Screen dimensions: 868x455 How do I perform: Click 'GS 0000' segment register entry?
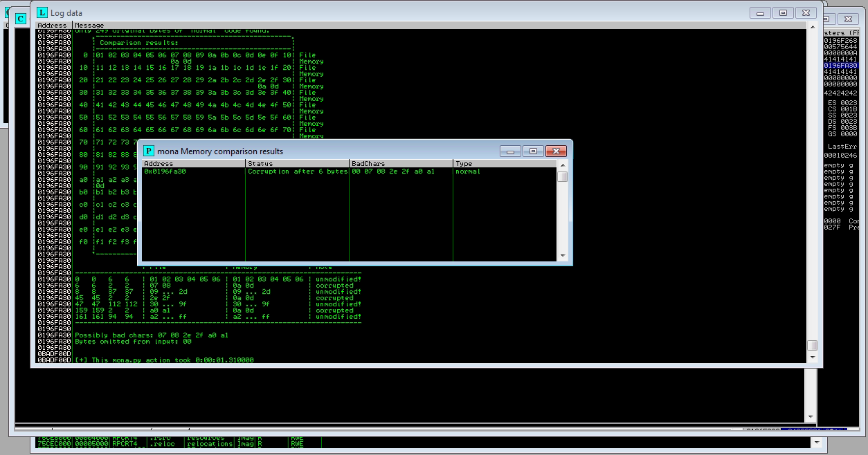(x=842, y=134)
